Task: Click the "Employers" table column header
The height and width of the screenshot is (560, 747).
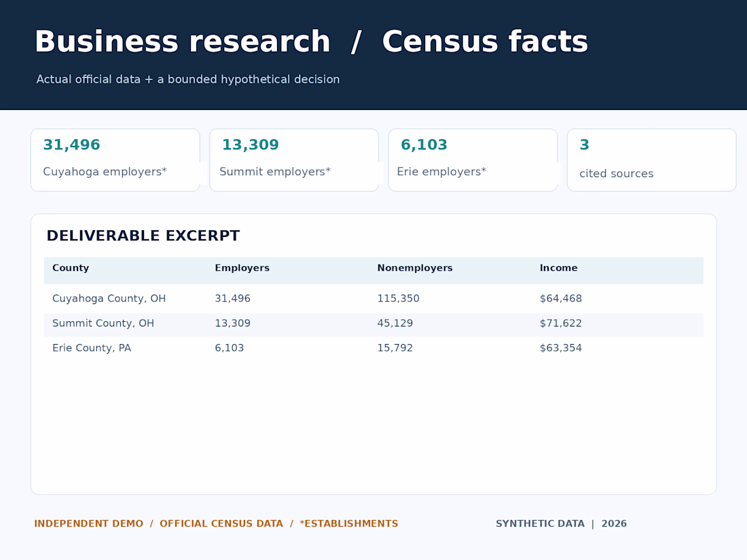Action: coord(242,268)
